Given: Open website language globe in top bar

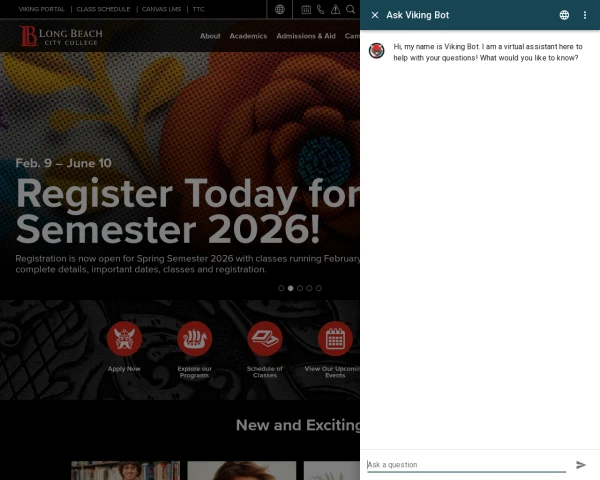Looking at the screenshot, I should (x=280, y=9).
